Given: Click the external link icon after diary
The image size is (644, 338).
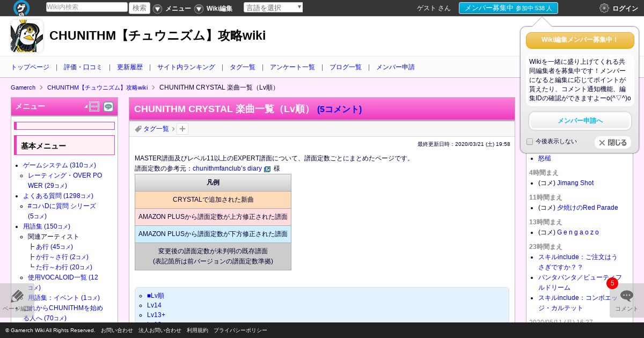Looking at the screenshot, I should [267, 169].
